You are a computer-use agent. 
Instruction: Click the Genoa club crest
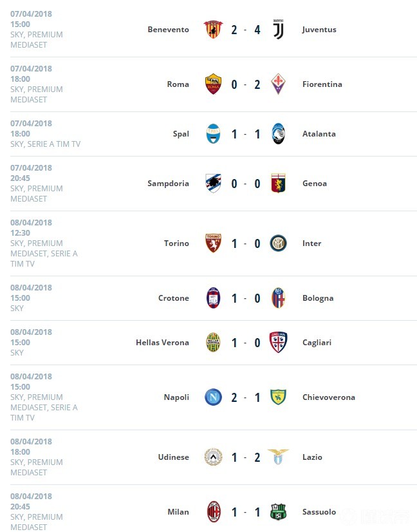pyautogui.click(x=278, y=184)
